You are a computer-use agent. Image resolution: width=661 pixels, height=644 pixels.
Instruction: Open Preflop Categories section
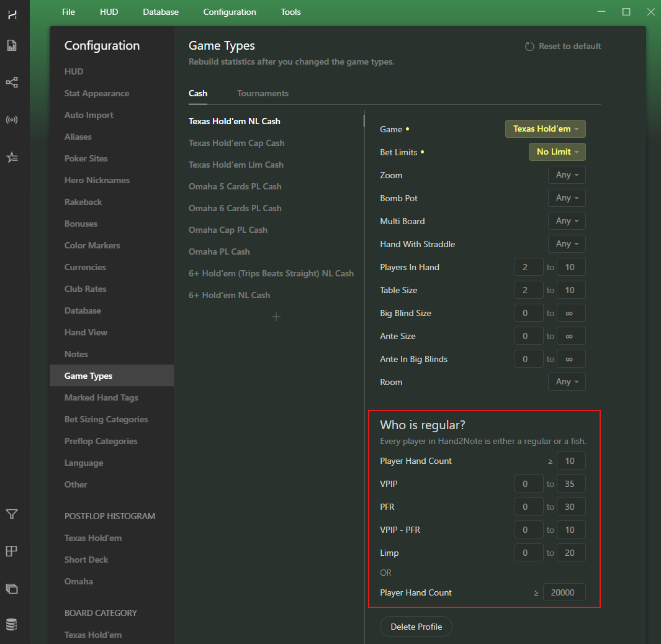pos(101,441)
